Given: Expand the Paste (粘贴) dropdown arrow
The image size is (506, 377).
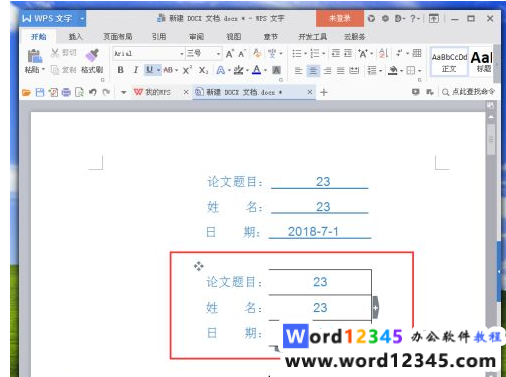Looking at the screenshot, I should pyautogui.click(x=43, y=70).
